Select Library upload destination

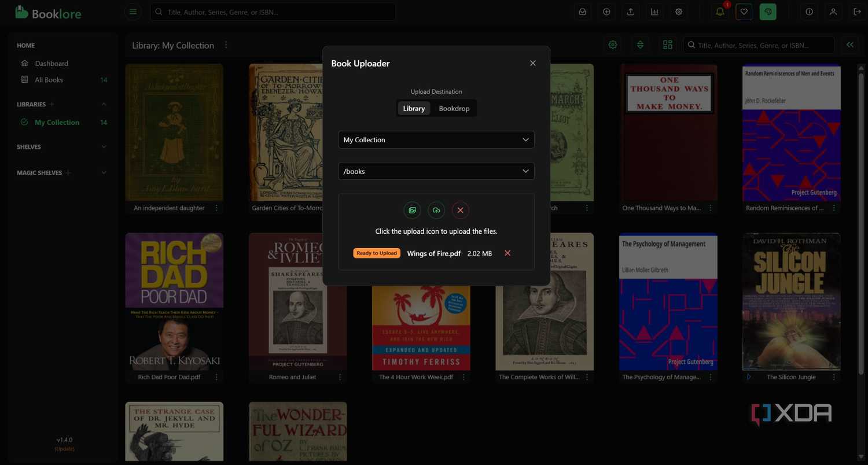pyautogui.click(x=414, y=108)
